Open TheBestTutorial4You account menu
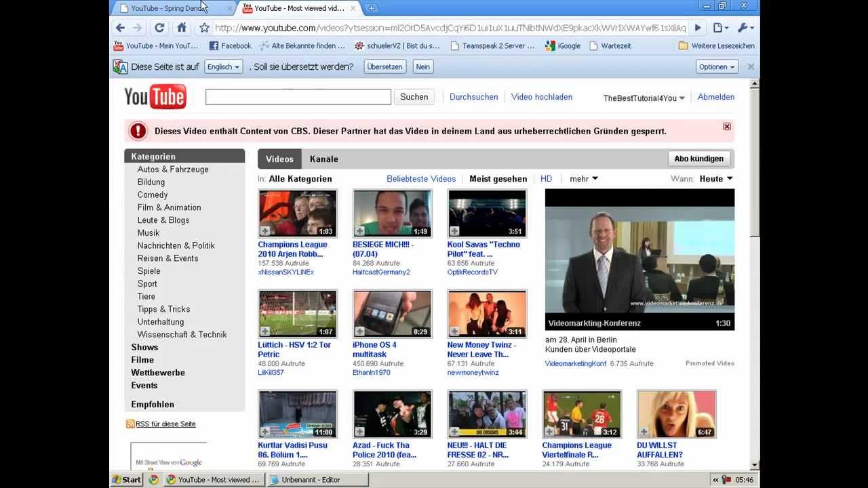This screenshot has height=488, width=868. (644, 98)
